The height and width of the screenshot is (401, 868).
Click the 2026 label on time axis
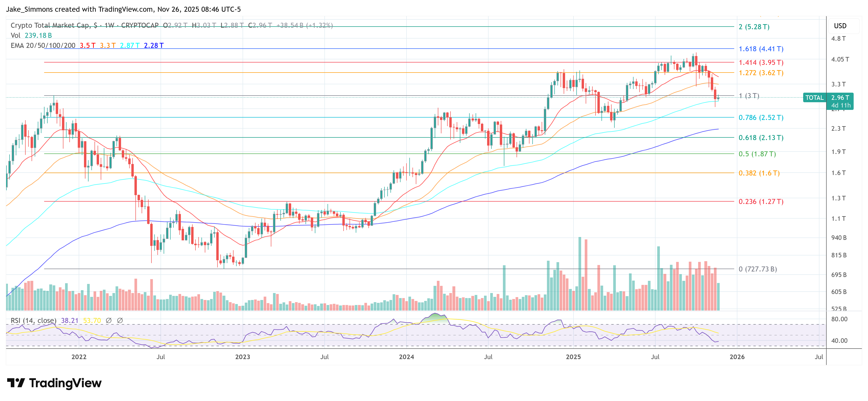pyautogui.click(x=737, y=357)
